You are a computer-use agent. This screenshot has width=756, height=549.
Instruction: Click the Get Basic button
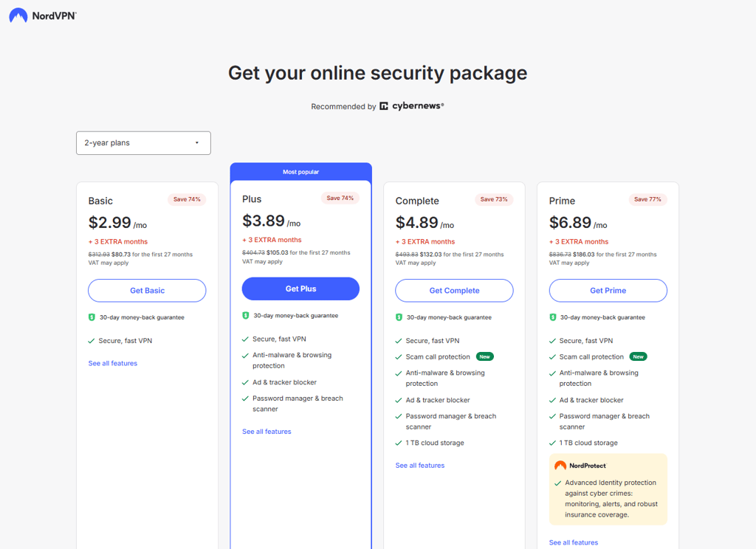147,291
